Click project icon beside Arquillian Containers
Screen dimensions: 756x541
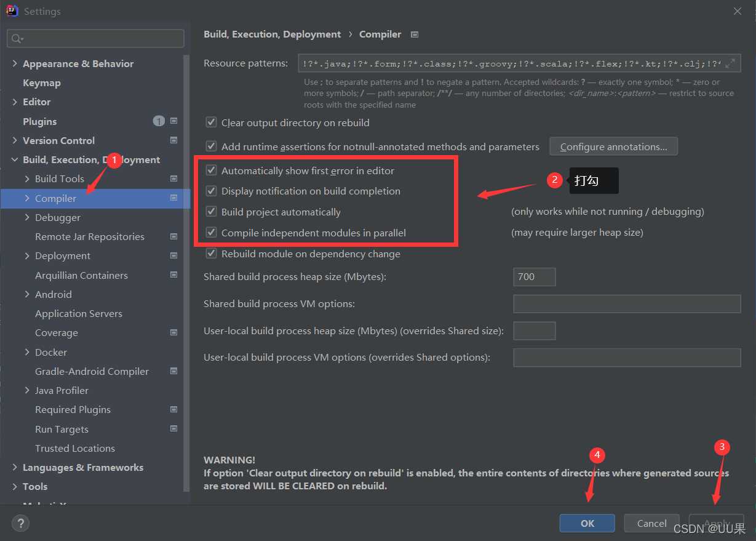click(x=173, y=275)
